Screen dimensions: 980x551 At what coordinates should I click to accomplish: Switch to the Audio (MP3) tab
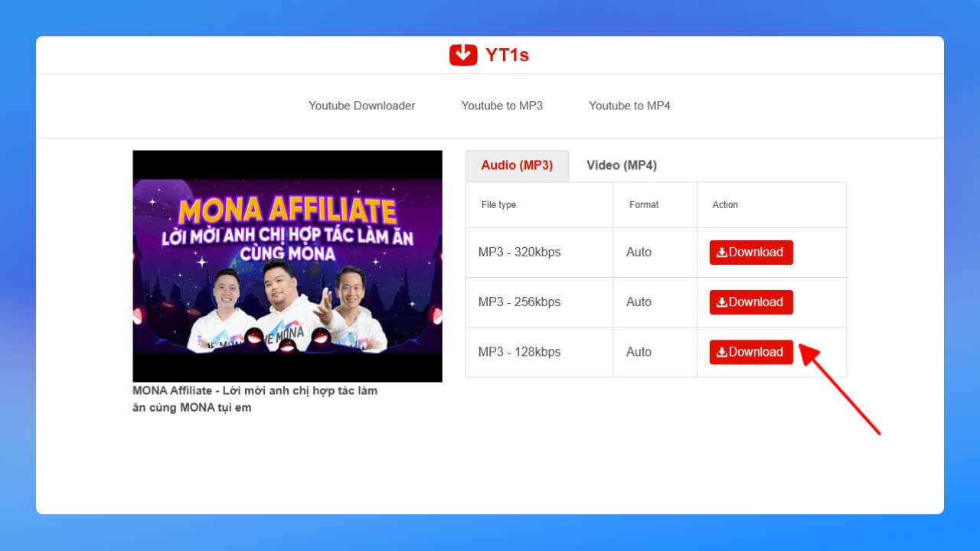pyautogui.click(x=517, y=165)
